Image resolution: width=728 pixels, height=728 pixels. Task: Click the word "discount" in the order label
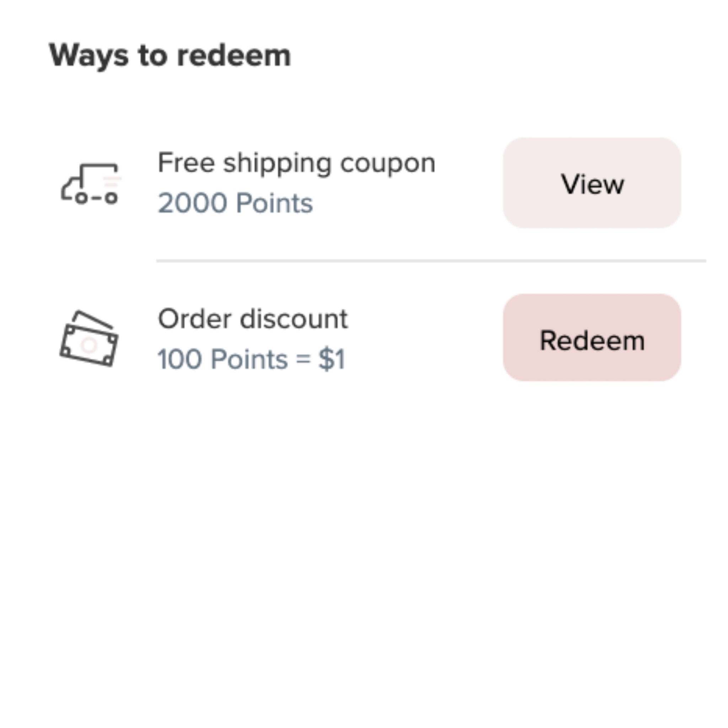294,319
